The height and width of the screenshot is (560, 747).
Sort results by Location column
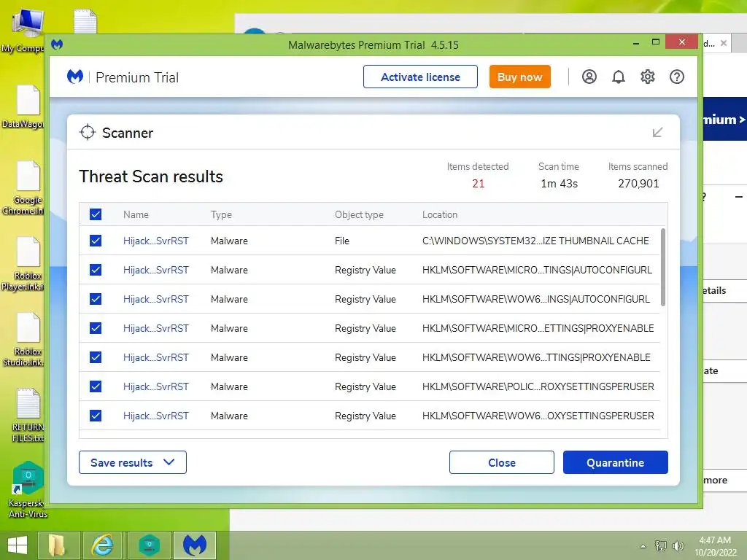coord(440,215)
